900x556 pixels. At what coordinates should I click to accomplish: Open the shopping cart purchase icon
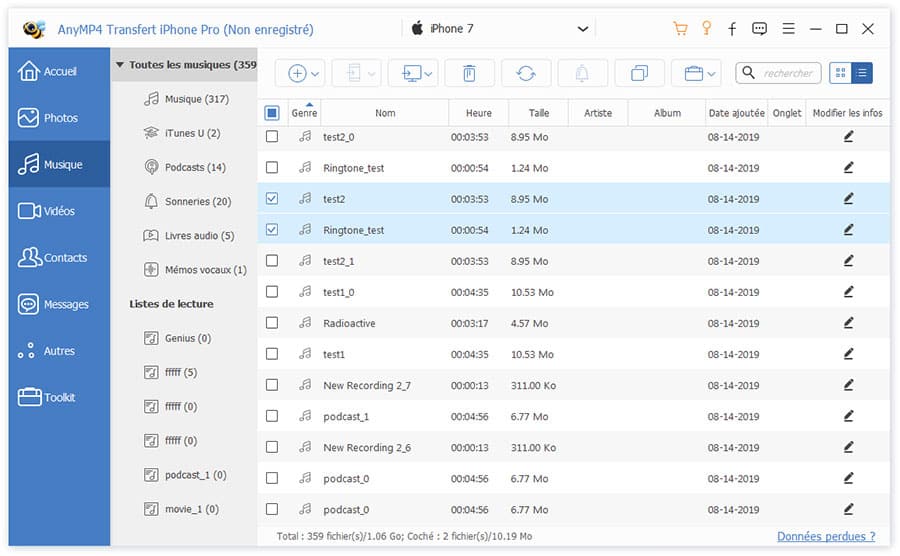click(x=681, y=29)
